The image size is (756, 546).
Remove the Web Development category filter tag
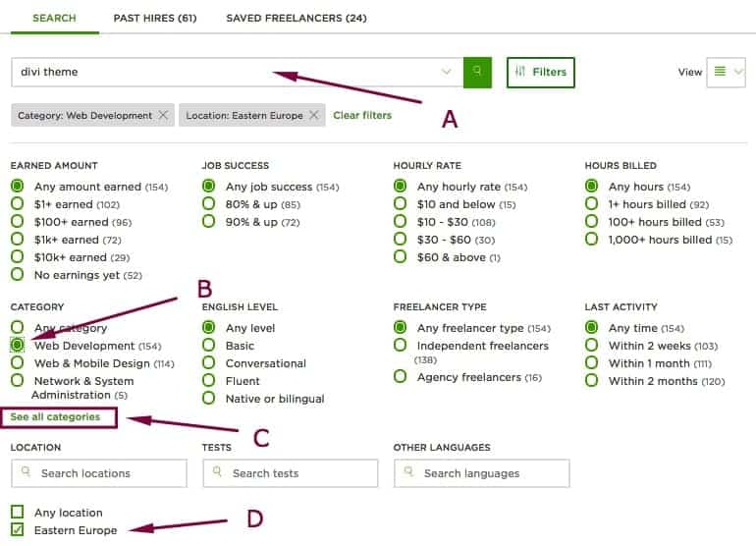coord(163,115)
